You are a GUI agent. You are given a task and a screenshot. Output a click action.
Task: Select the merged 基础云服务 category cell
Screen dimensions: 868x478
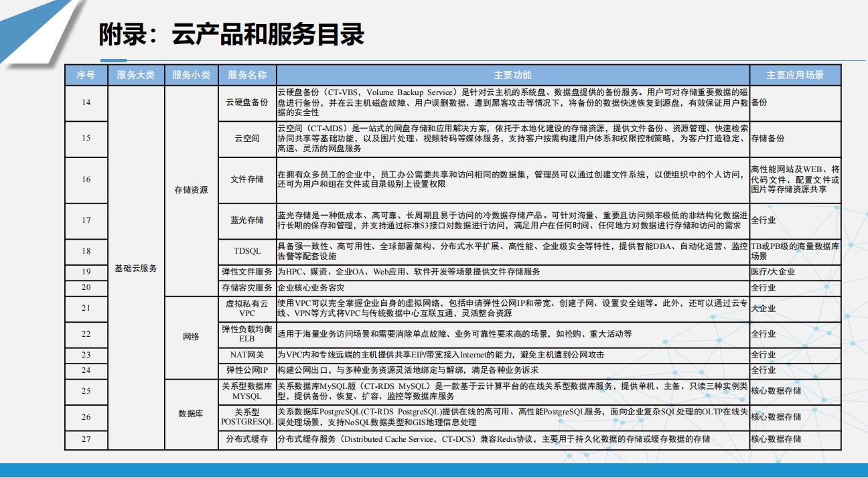[136, 268]
